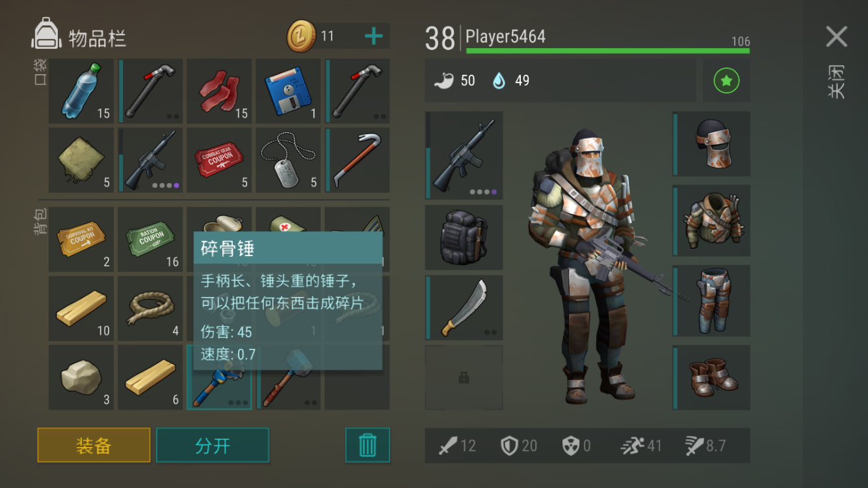Click the 分开 split button
Viewport: 868px width, 488px height.
click(213, 445)
